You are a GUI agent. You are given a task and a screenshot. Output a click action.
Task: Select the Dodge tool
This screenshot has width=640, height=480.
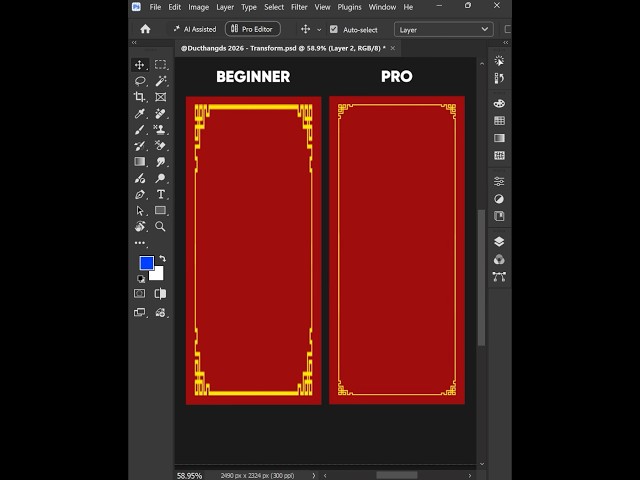click(160, 178)
